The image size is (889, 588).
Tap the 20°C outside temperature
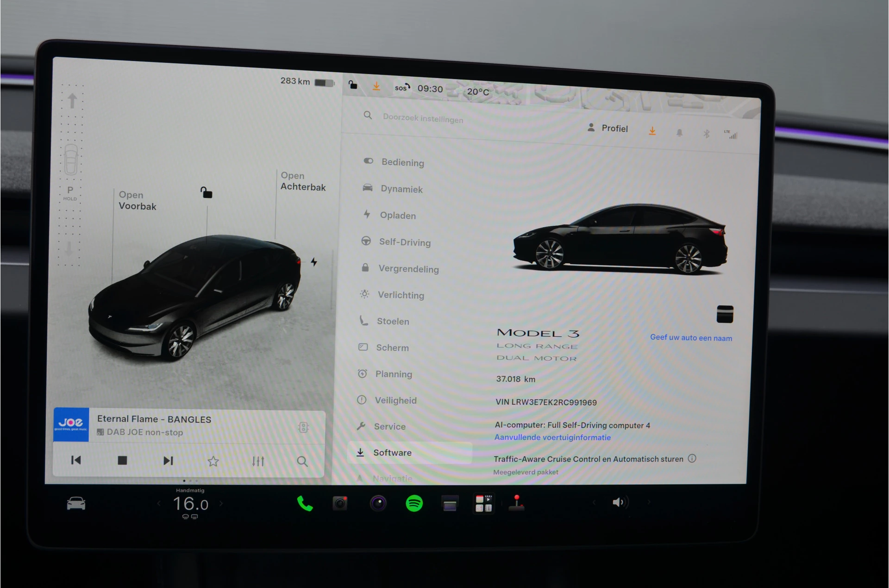(x=478, y=92)
